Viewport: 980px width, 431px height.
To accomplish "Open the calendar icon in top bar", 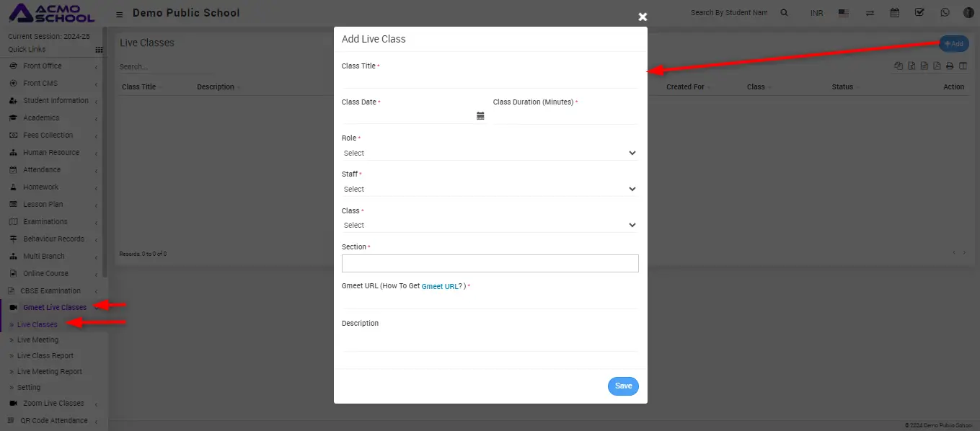I will click(895, 12).
